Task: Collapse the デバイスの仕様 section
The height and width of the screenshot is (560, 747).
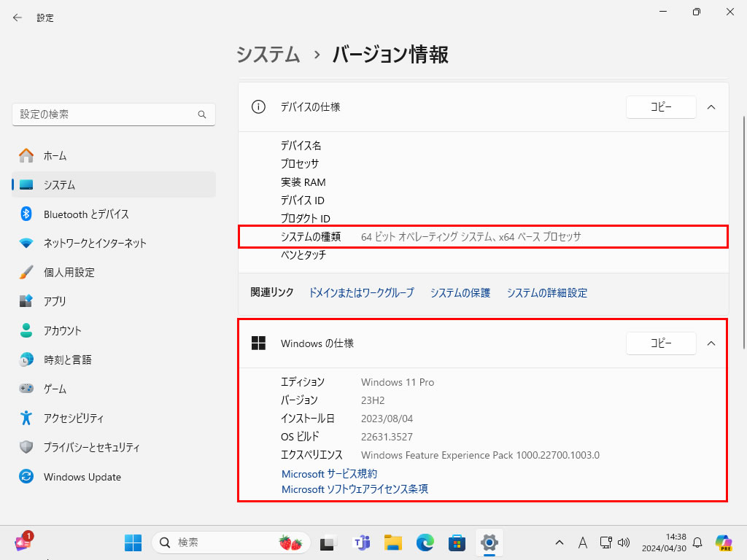Action: [711, 106]
